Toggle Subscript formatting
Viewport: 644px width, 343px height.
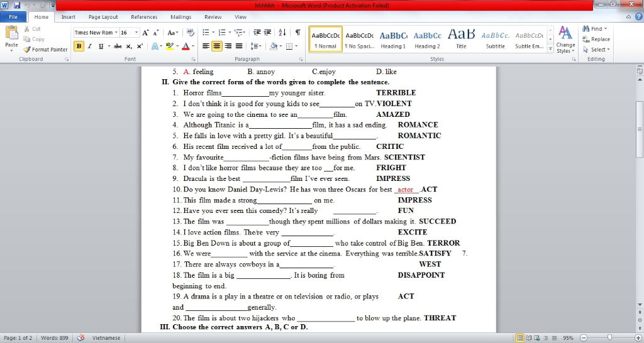[x=129, y=46]
